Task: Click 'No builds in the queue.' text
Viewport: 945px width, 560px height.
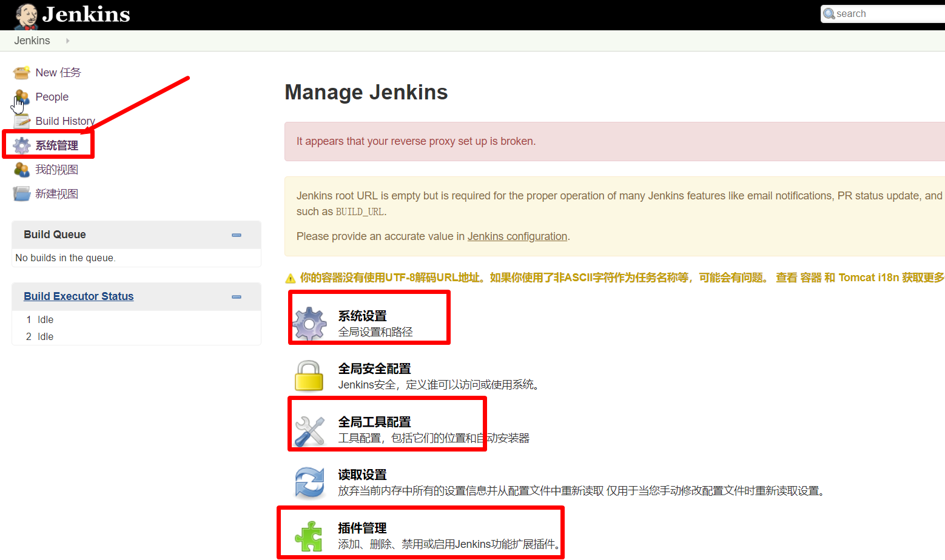Action: click(x=66, y=258)
